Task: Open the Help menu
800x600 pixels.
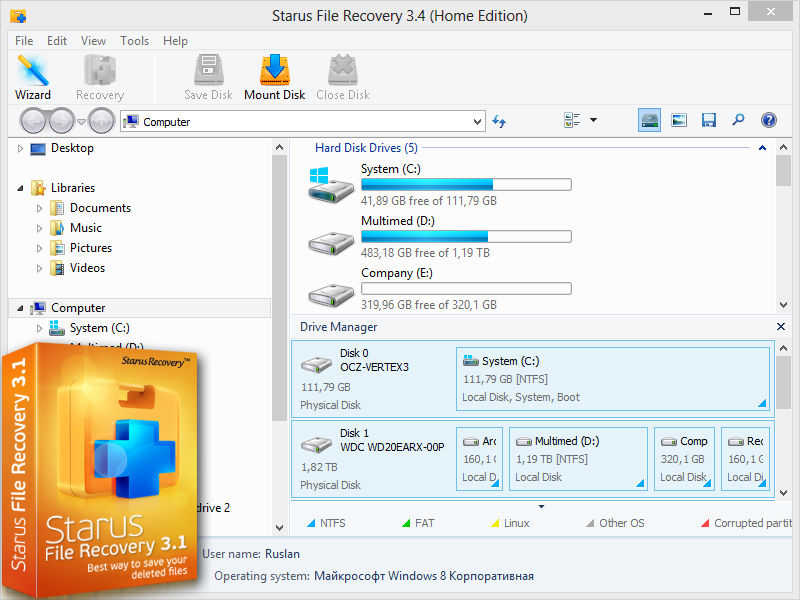Action: (x=175, y=41)
